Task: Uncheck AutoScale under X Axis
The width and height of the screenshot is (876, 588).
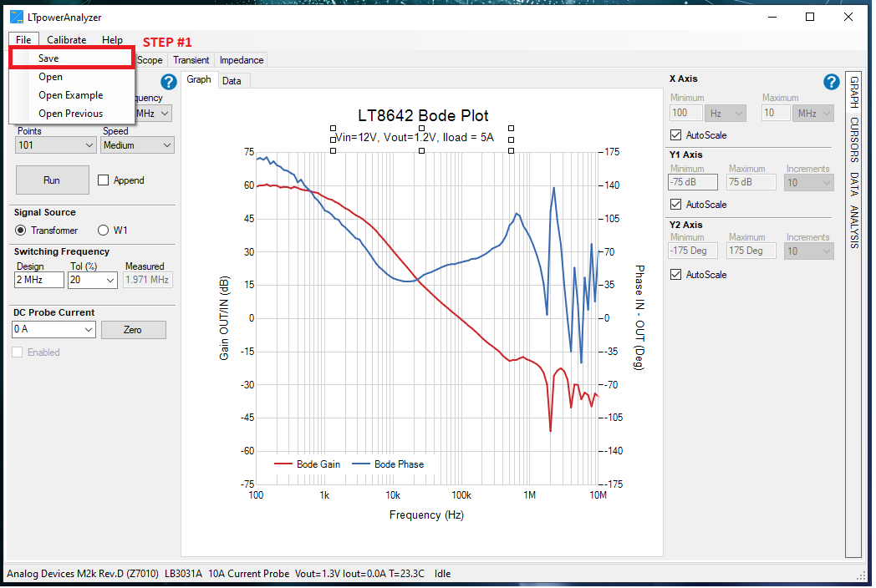Action: pyautogui.click(x=676, y=135)
